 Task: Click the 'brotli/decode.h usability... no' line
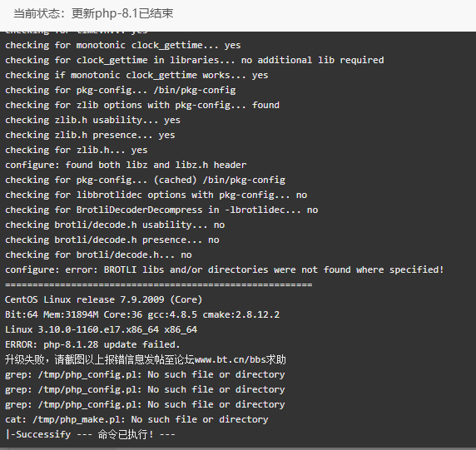tap(115, 225)
